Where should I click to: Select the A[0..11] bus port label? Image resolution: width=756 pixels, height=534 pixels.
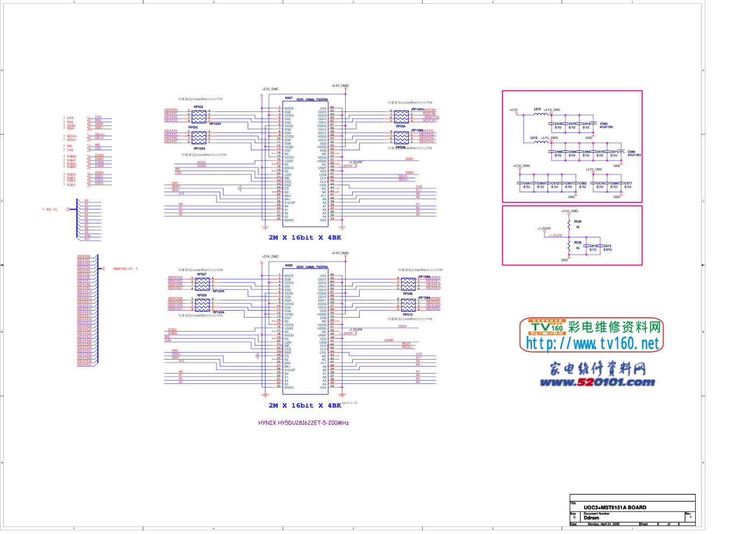coord(52,209)
